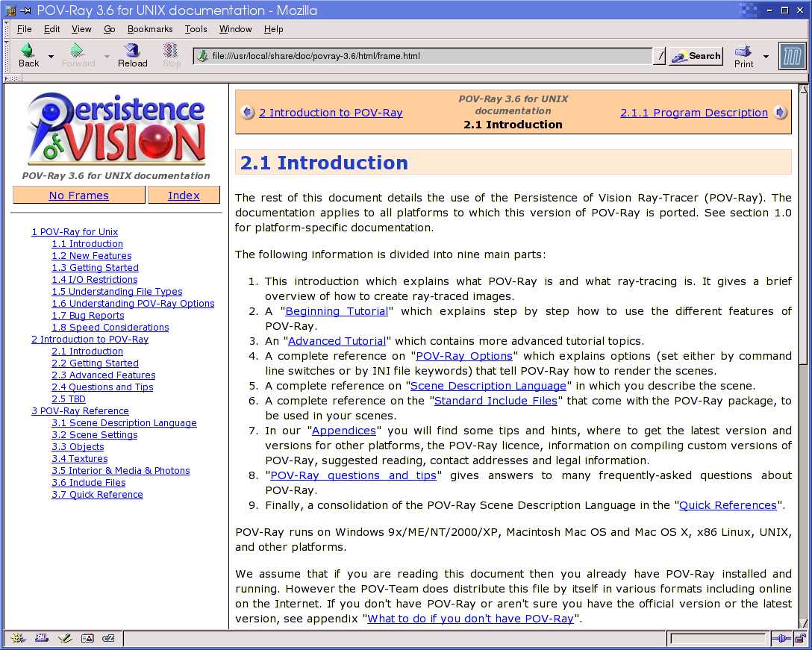Image resolution: width=812 pixels, height=650 pixels.
Task: Follow the 'Appendices' link
Action: click(x=344, y=431)
